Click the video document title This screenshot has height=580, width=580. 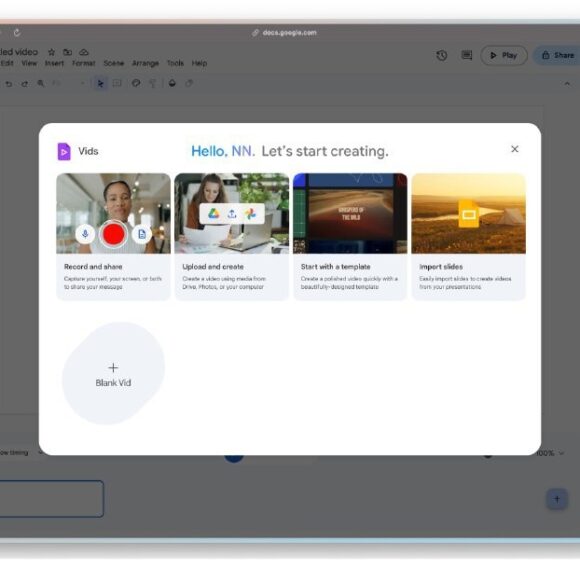(x=19, y=52)
